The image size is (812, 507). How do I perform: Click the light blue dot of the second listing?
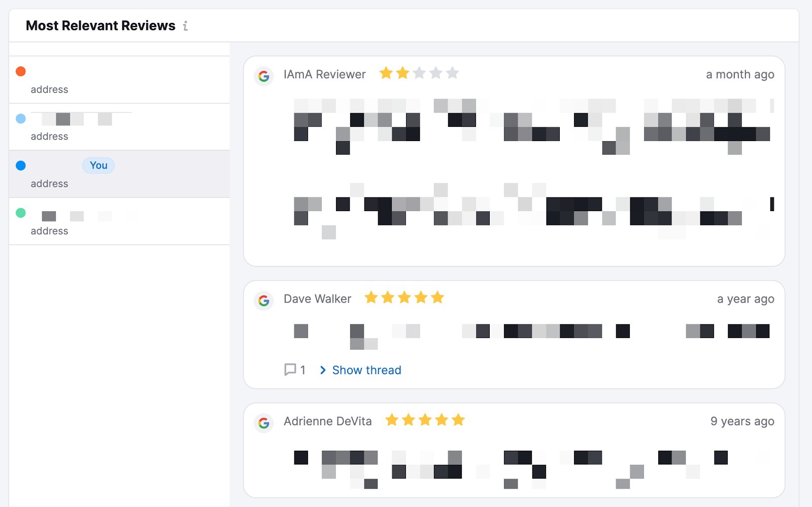(x=20, y=118)
